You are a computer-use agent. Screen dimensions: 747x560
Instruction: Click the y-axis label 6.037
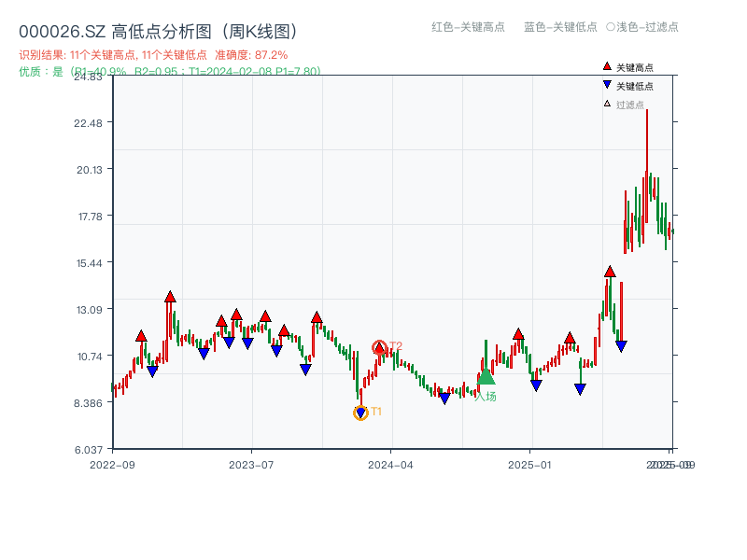[88, 450]
